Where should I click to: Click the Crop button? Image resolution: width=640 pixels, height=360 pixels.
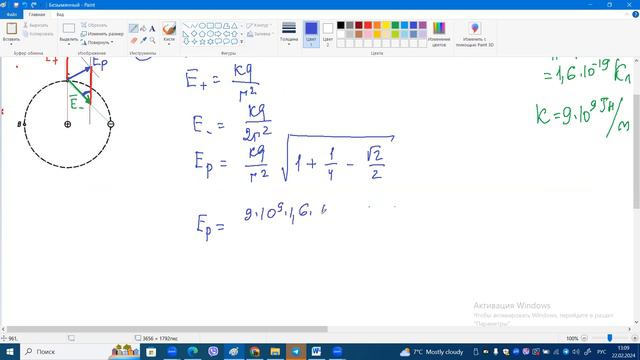point(94,25)
